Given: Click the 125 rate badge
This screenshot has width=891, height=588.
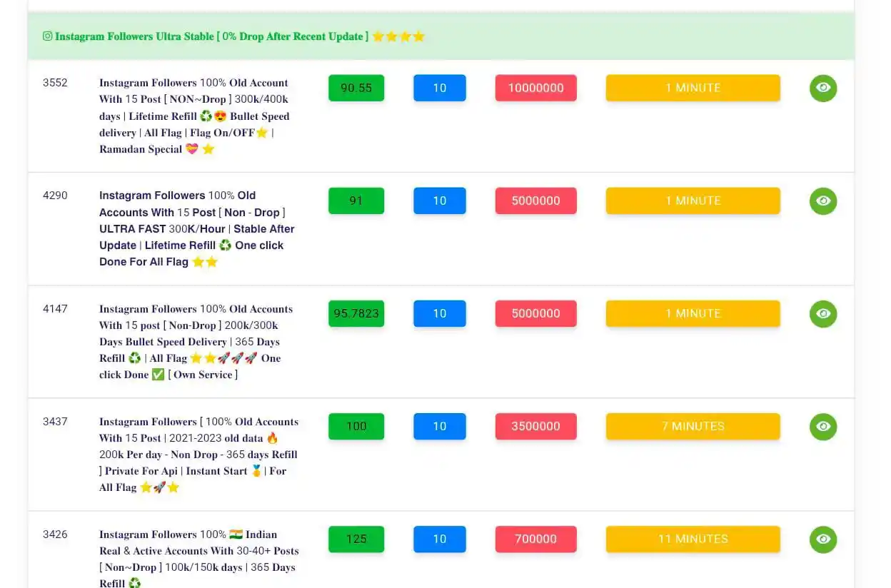Looking at the screenshot, I should [x=356, y=539].
